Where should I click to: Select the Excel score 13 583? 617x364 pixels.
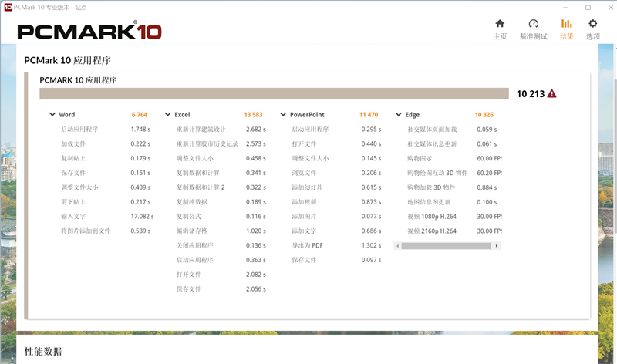(x=253, y=114)
